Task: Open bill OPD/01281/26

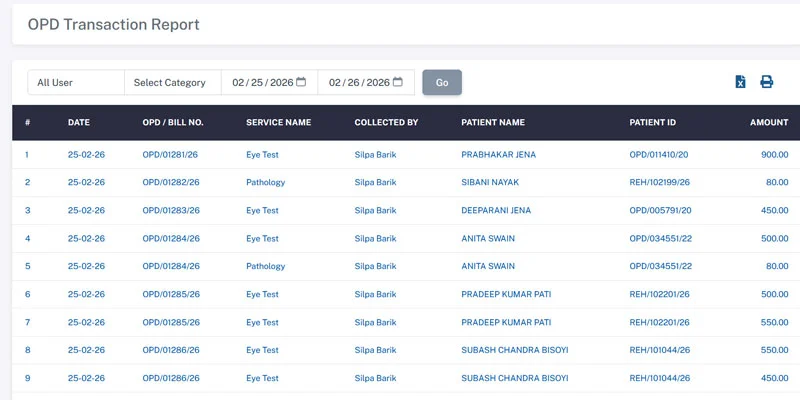Action: tap(170, 155)
